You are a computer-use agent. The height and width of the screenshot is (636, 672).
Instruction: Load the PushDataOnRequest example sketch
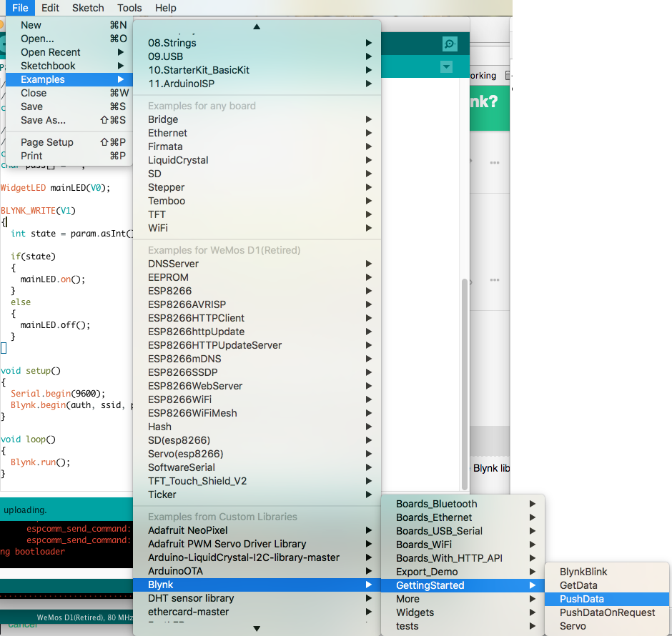coord(607,613)
